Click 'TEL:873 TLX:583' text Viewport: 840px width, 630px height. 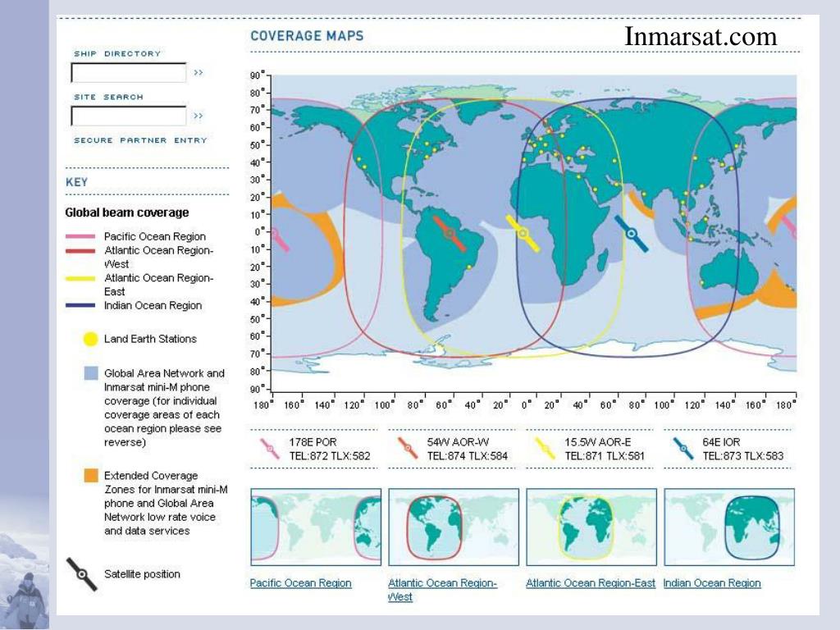tap(742, 456)
